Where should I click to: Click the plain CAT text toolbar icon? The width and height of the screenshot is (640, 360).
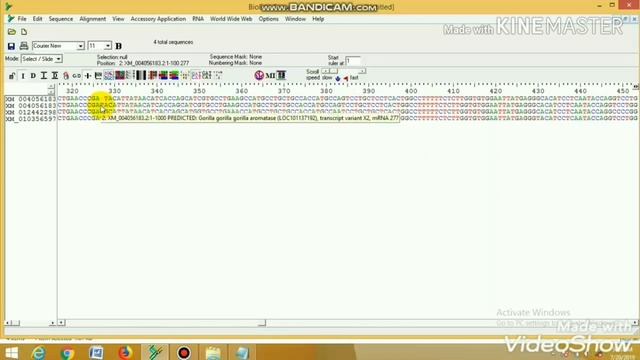point(207,76)
